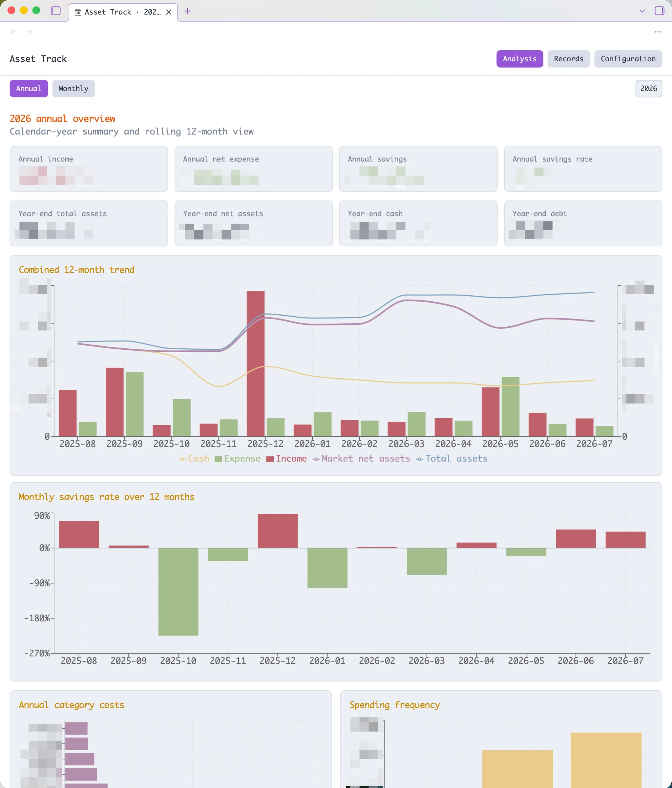Image resolution: width=672 pixels, height=788 pixels.
Task: Click the Annual income card
Action: (x=89, y=169)
